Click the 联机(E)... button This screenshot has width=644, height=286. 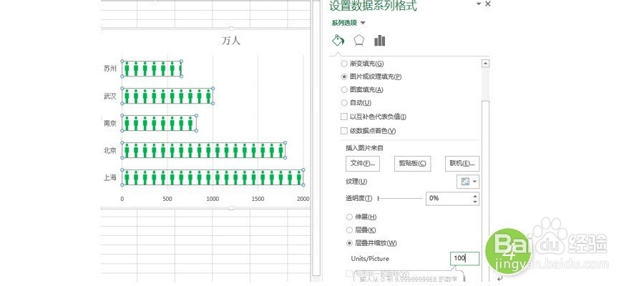pos(462,163)
